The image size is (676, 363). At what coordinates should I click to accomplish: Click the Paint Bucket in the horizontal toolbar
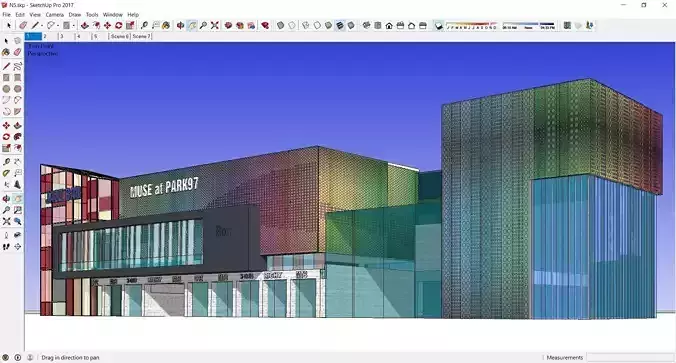click(x=166, y=26)
